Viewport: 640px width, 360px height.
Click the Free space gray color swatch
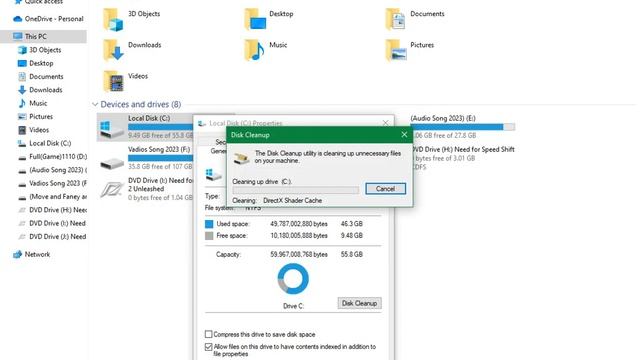click(x=209, y=236)
